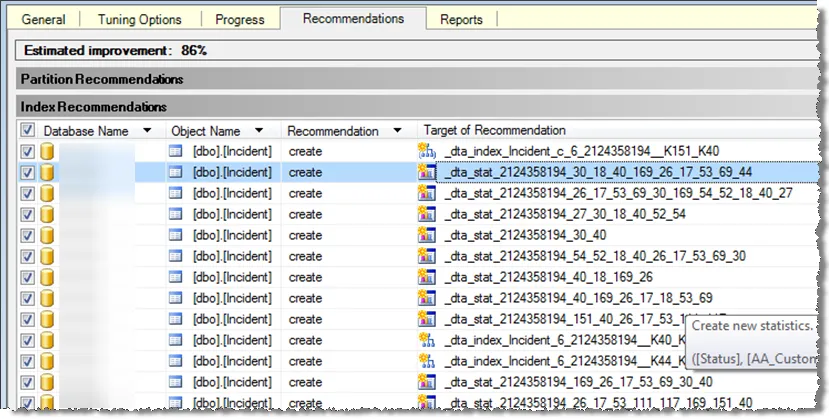The image size is (829, 419).
Task: Click the table icon in the first [dbo].[Incident] row
Action: [175, 151]
